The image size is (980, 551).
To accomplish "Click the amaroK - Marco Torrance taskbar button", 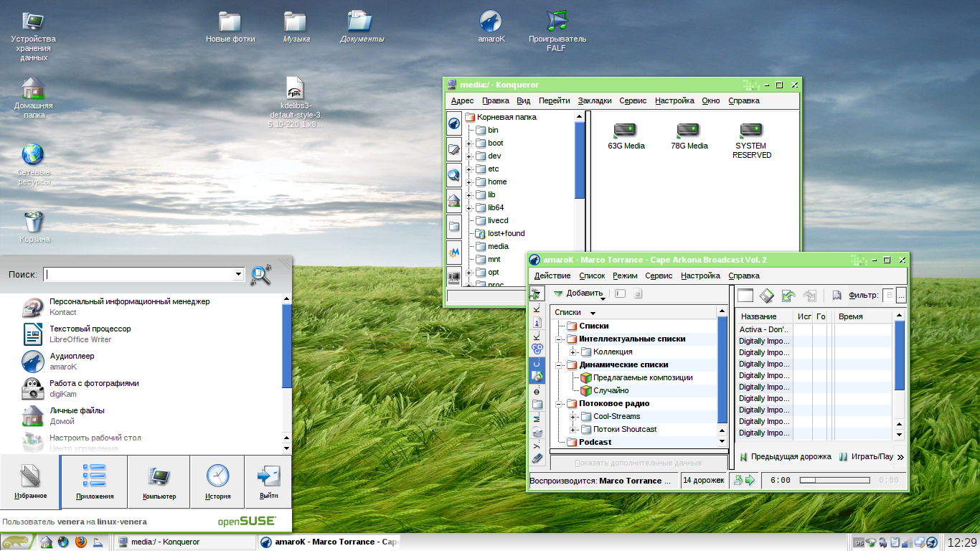I will pyautogui.click(x=328, y=542).
